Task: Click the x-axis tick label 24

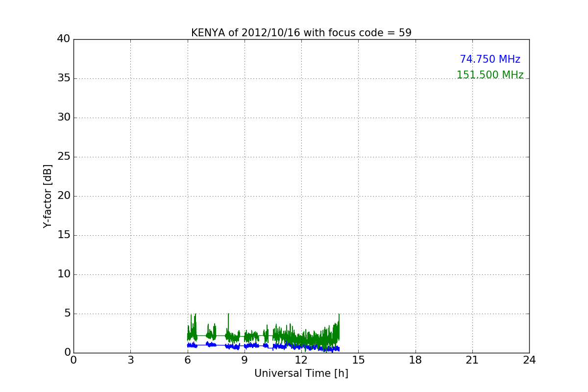Action: [529, 360]
